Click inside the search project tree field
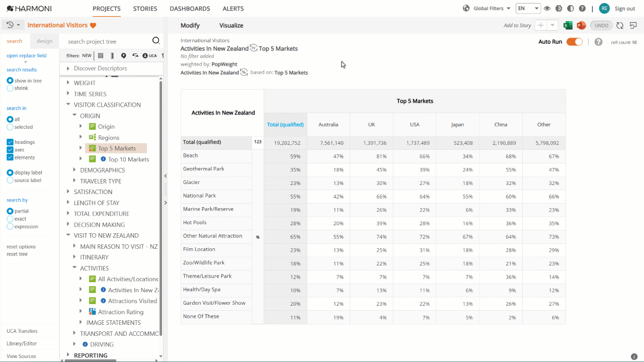This screenshot has width=644, height=362. [x=108, y=42]
